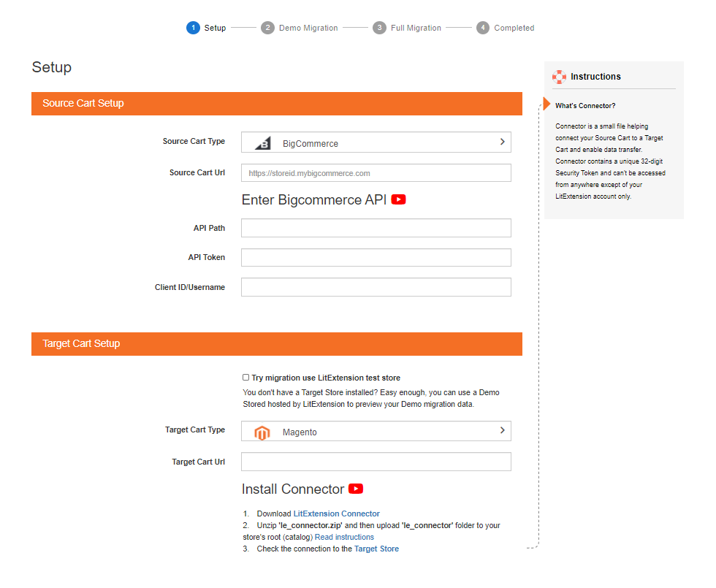Go to the Demo Migration step

308,28
